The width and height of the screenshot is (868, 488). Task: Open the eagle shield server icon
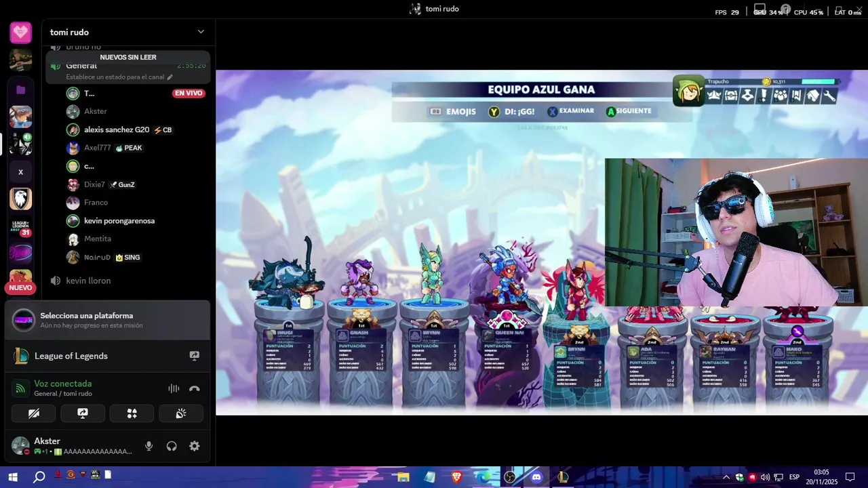click(20, 199)
